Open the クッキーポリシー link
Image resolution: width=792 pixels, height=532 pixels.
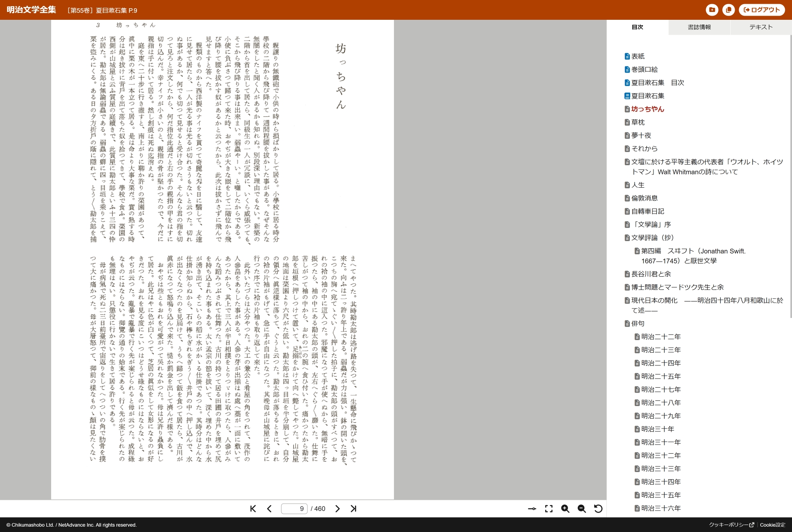click(x=731, y=525)
